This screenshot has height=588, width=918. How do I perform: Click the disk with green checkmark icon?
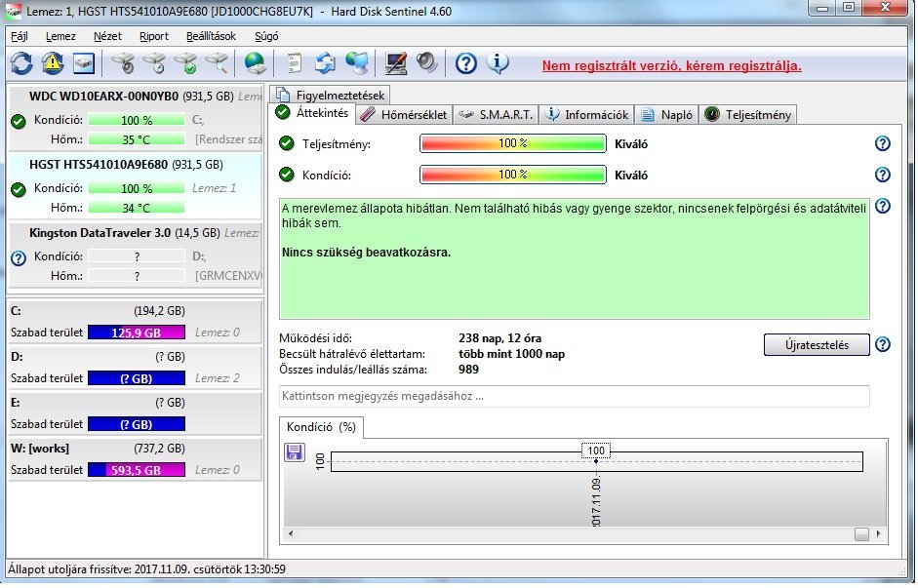(186, 63)
